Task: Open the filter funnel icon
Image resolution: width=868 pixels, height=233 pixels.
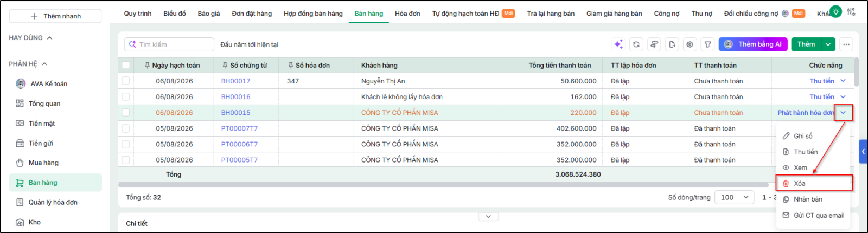Action: [x=708, y=44]
